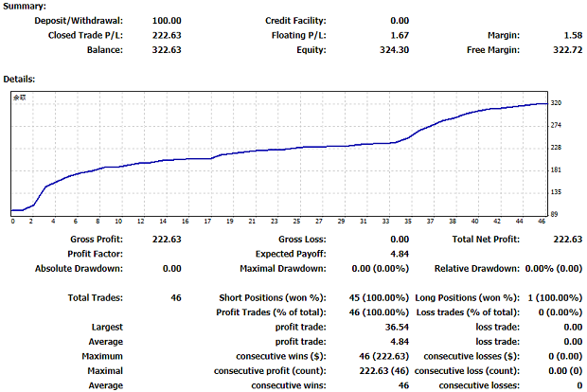Click the Free Margin value 322.72
This screenshot has width=587, height=392.
tap(564, 50)
